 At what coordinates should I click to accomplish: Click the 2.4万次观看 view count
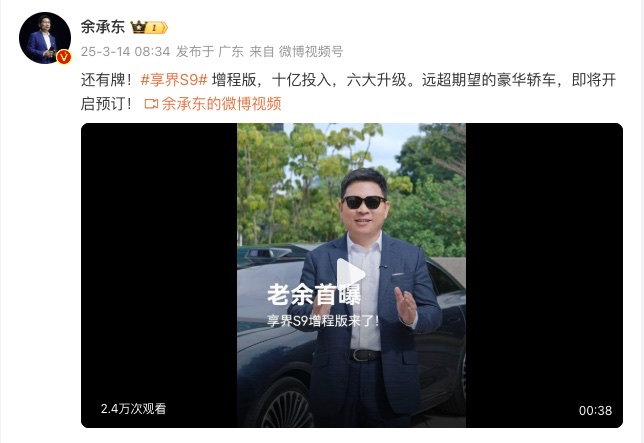[133, 409]
